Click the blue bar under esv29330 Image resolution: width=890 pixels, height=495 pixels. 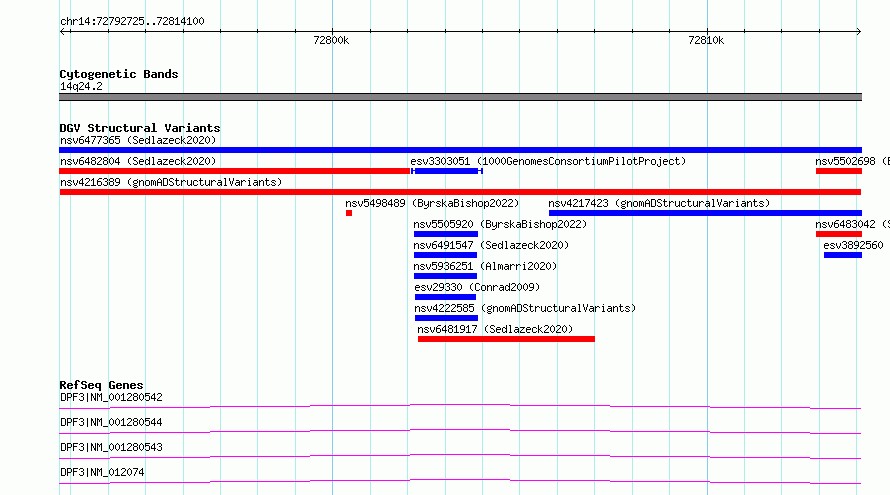(x=445, y=297)
